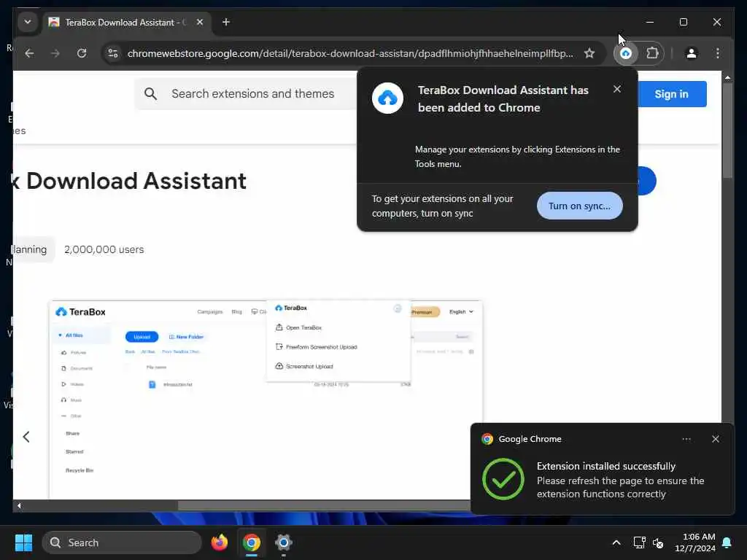
Task: Open the Chrome three-dot menu
Action: [x=718, y=53]
